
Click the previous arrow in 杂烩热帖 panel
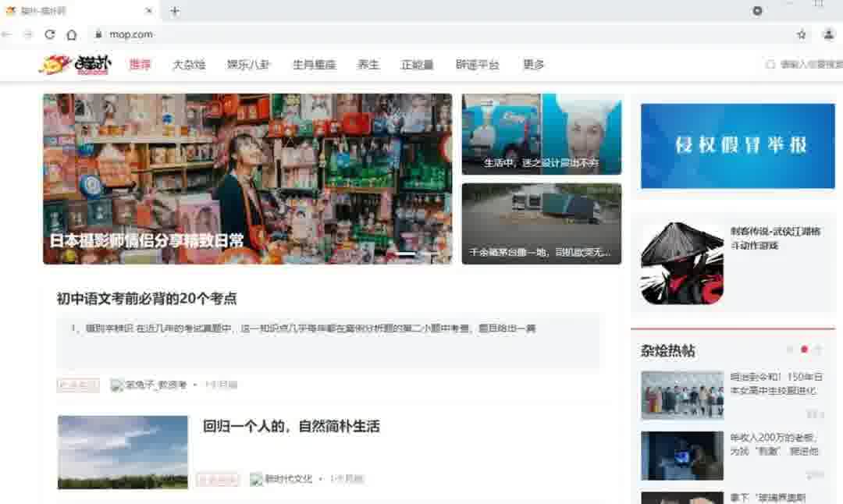790,350
